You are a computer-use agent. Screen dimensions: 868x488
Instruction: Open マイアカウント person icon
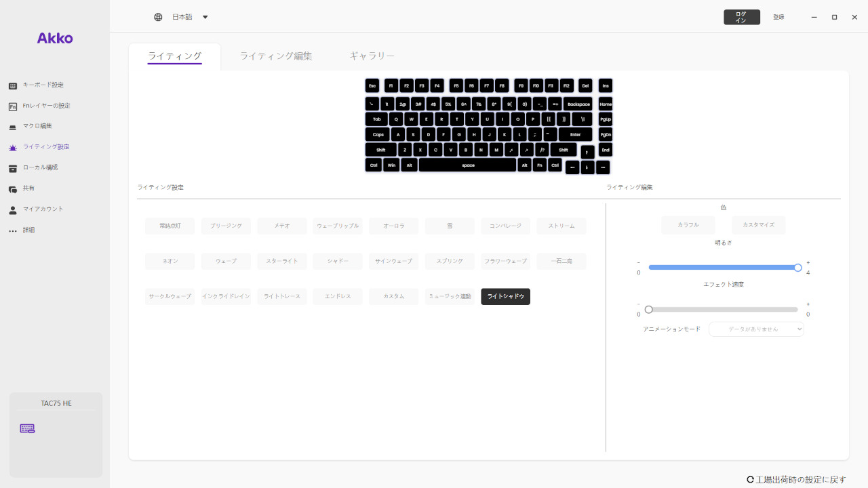coord(13,210)
